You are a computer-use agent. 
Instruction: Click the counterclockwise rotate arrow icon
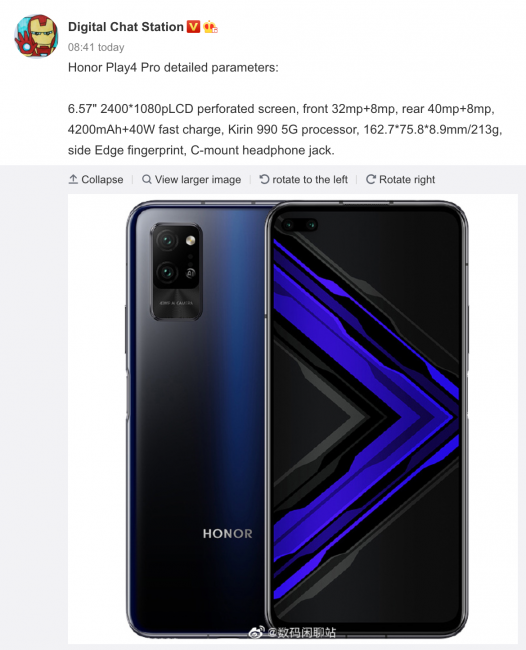pos(264,179)
